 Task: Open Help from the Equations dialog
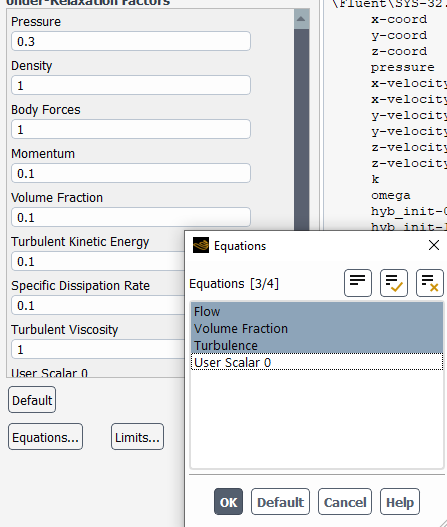pos(400,502)
